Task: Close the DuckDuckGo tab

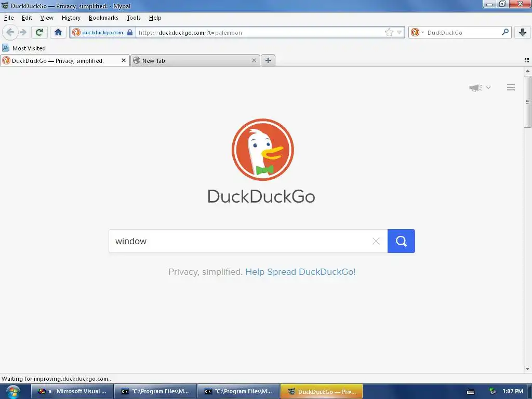Action: [x=124, y=60]
